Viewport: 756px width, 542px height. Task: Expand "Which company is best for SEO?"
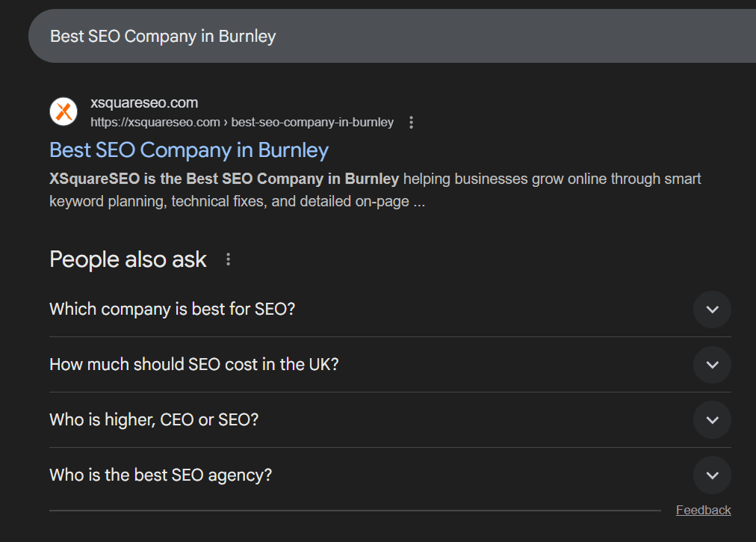click(x=711, y=309)
